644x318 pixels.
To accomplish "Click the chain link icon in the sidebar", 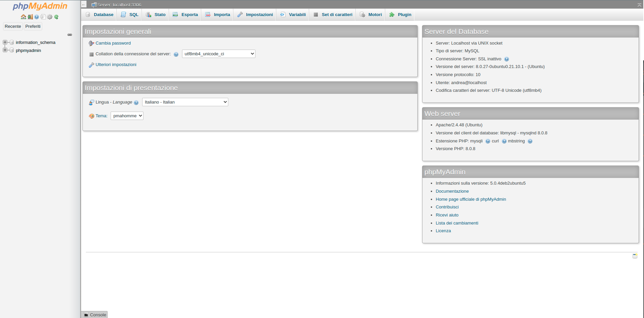I will [x=70, y=35].
